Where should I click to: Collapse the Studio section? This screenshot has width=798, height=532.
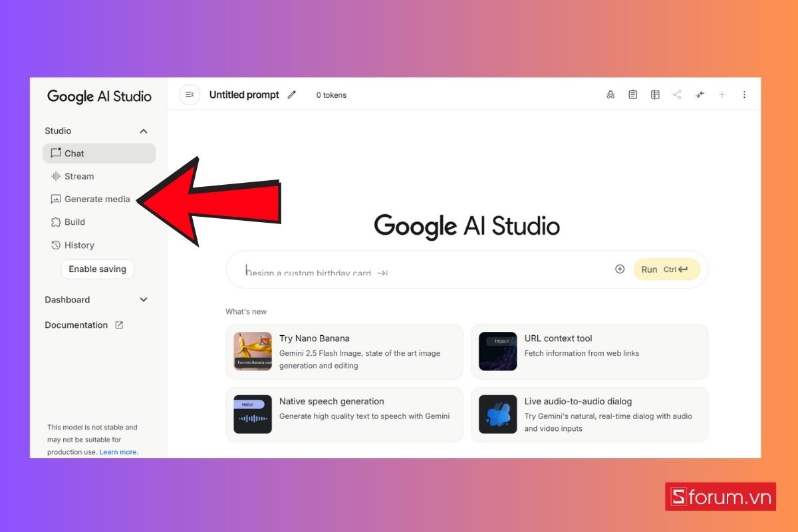[143, 130]
